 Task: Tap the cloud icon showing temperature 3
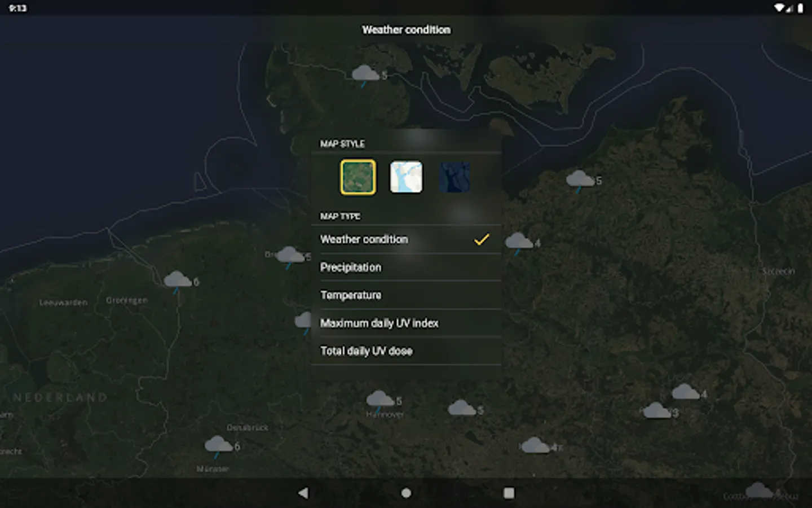pyautogui.click(x=657, y=411)
